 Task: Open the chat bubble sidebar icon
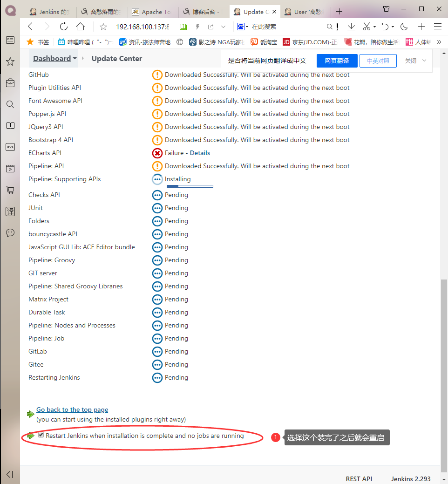10,233
